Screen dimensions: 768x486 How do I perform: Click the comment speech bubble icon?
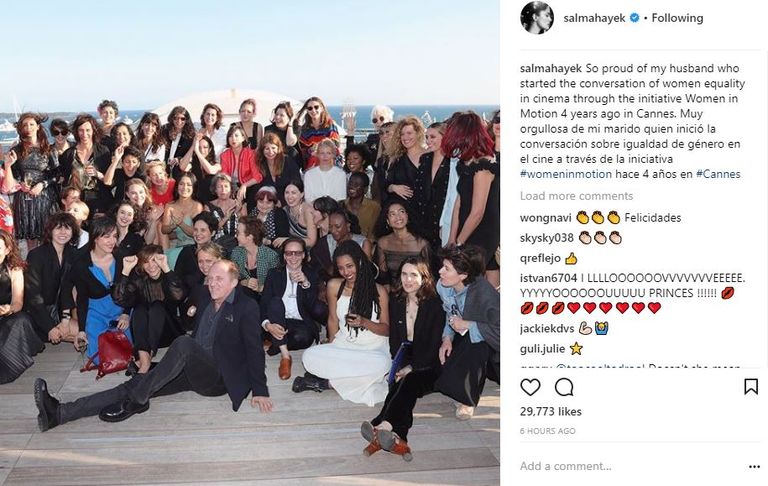coord(564,387)
